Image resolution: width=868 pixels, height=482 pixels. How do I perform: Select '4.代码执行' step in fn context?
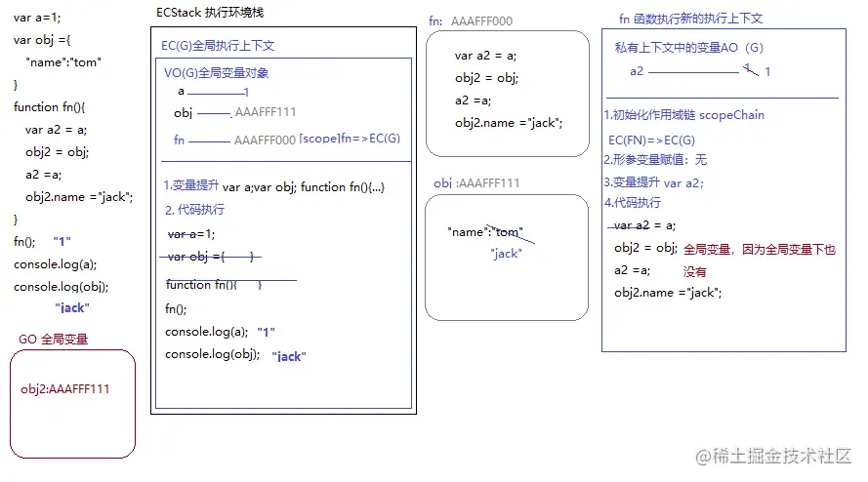[x=632, y=203]
